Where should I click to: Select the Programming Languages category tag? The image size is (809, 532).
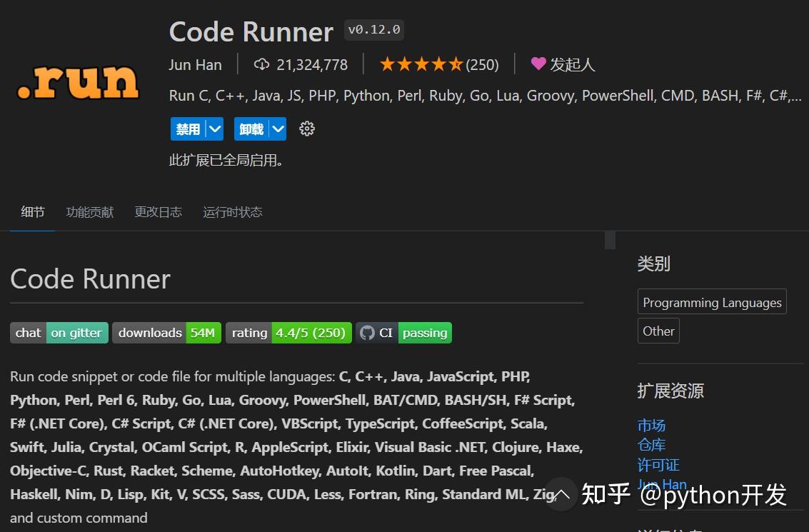pos(711,301)
